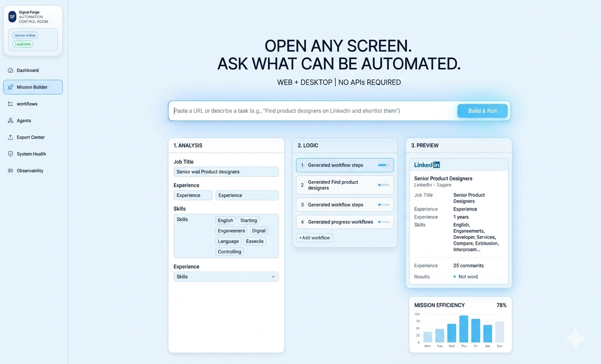Open Observability page

pos(33,171)
